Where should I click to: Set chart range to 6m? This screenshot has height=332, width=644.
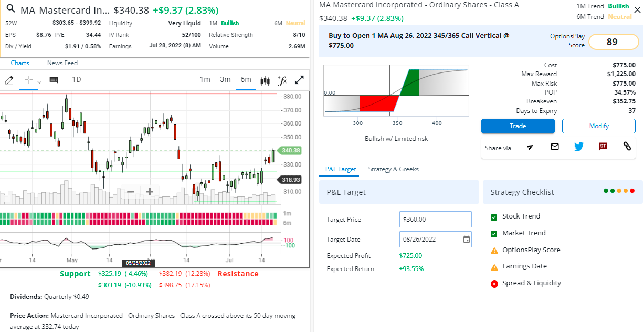click(246, 80)
